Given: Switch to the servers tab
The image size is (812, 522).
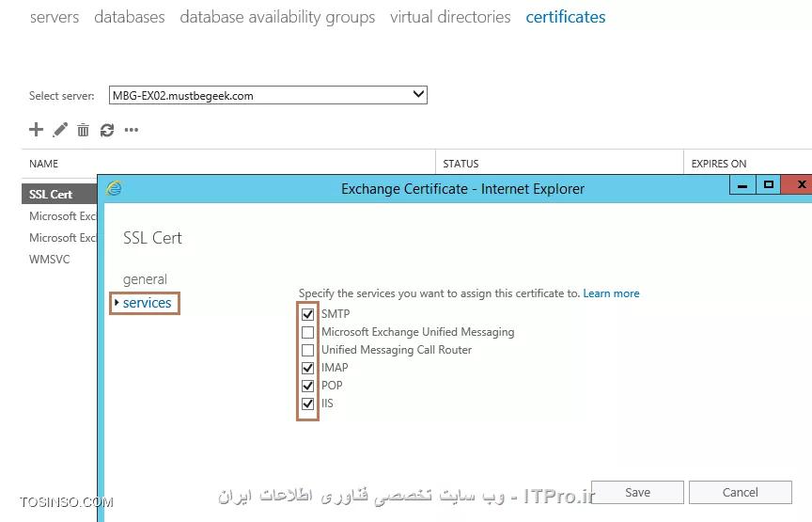Looking at the screenshot, I should point(55,17).
